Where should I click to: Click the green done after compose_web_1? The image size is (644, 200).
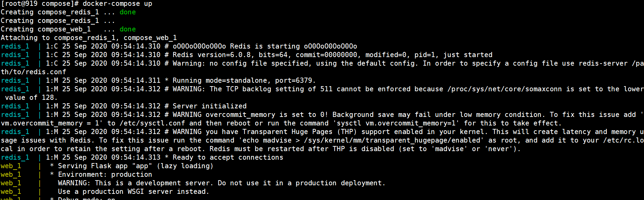(128, 29)
